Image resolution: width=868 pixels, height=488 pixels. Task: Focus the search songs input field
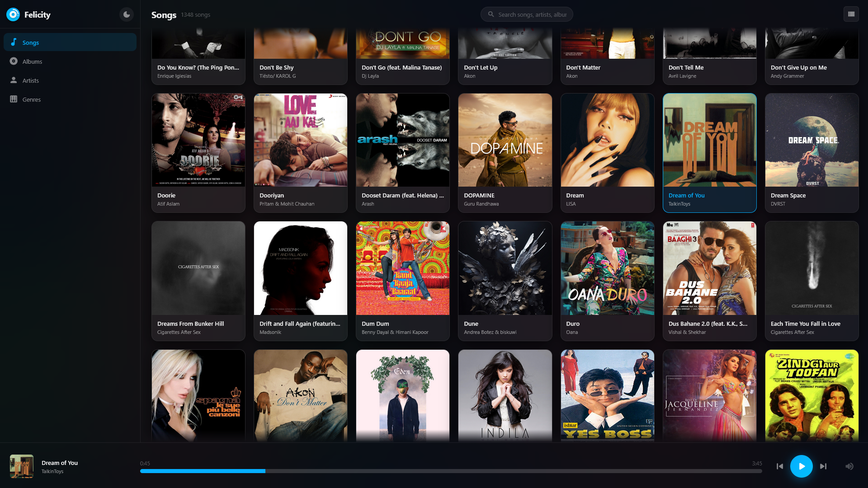tap(527, 14)
